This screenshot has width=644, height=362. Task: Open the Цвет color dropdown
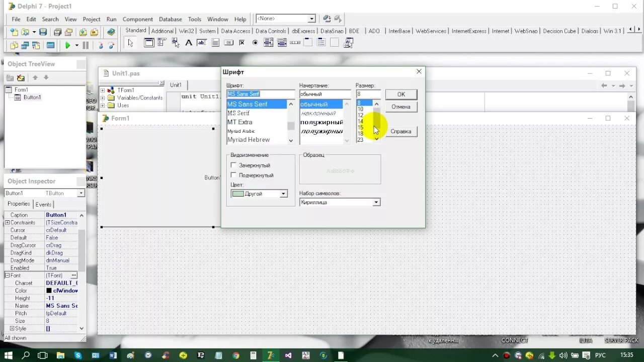(x=283, y=194)
